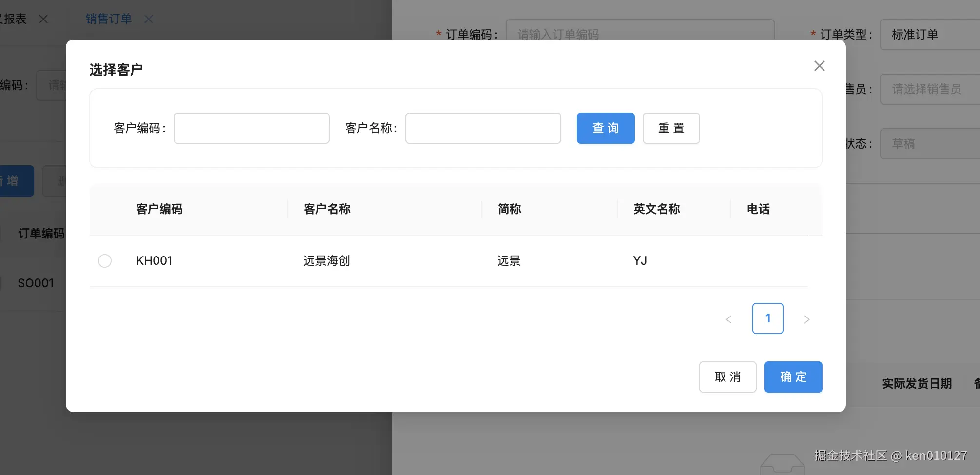Viewport: 980px width, 475px height.
Task: Click the 重置 reset button
Action: [x=671, y=128]
